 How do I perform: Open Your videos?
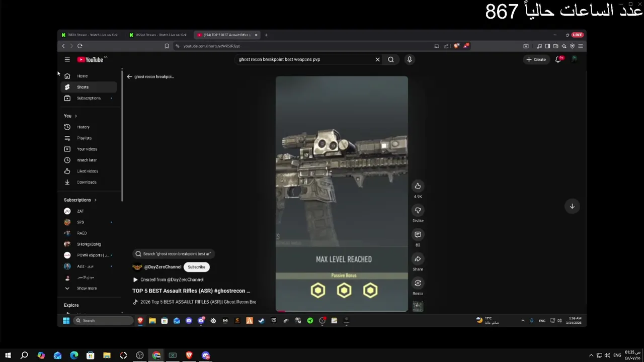(89, 149)
